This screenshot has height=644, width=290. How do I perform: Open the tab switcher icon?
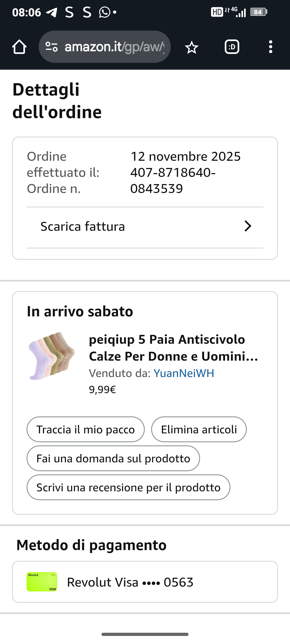click(232, 47)
